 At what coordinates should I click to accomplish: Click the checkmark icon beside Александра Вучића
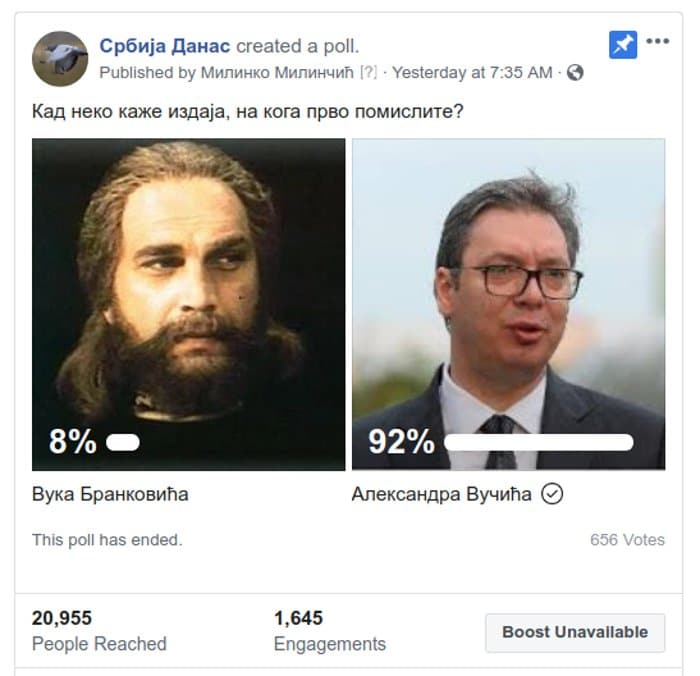(x=552, y=494)
